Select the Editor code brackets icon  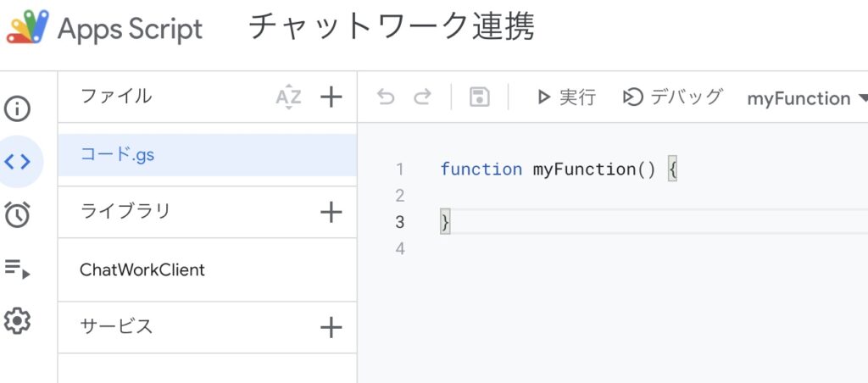(x=17, y=161)
